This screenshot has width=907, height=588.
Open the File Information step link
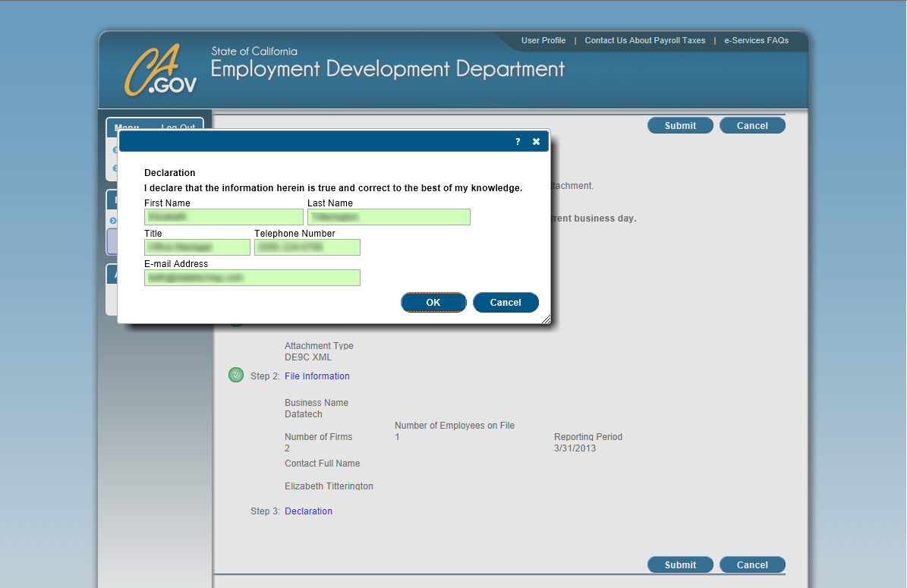point(317,376)
